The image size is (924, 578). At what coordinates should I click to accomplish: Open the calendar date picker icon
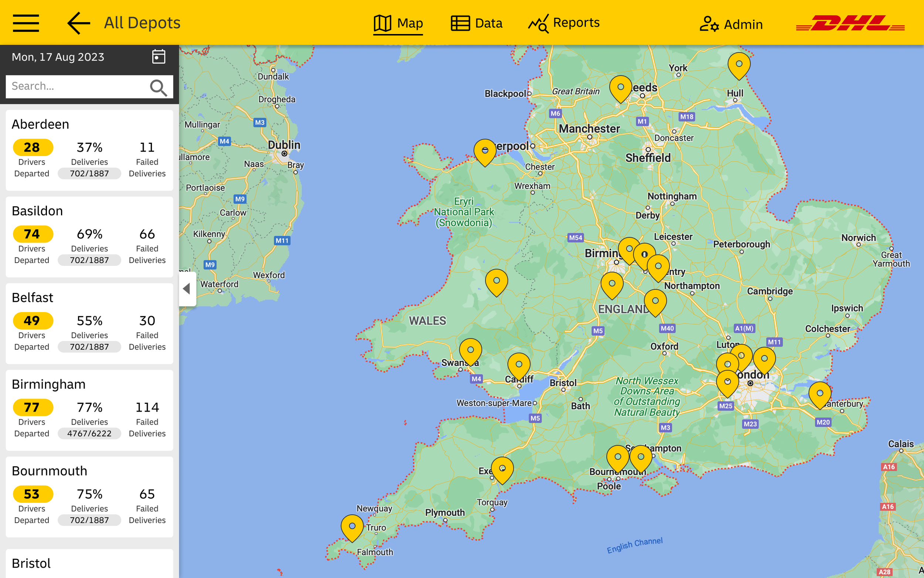(x=159, y=57)
